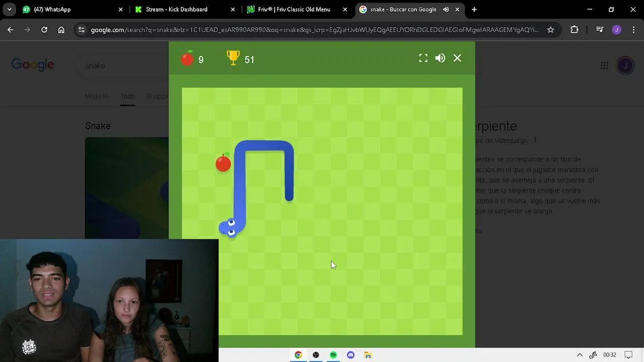Click the trophy high score icon
644x362 pixels.
point(233,58)
